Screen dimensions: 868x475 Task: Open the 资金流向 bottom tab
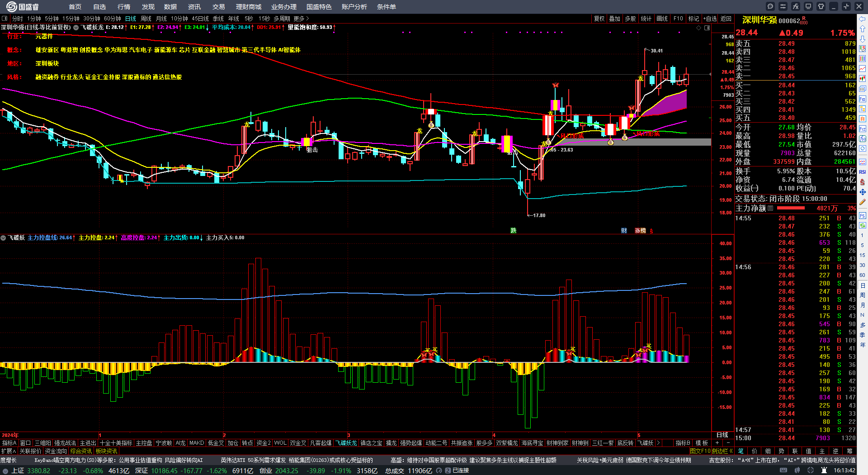tap(56, 451)
